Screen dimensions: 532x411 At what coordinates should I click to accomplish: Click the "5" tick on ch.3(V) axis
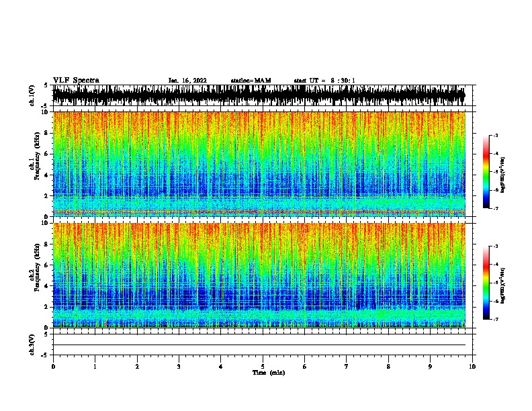[x=46, y=334]
